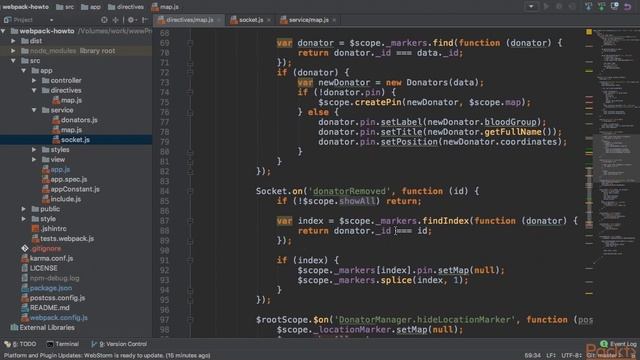This screenshot has height=360, width=640.
Task: Click hide Project panel icon
Action: tap(144, 20)
